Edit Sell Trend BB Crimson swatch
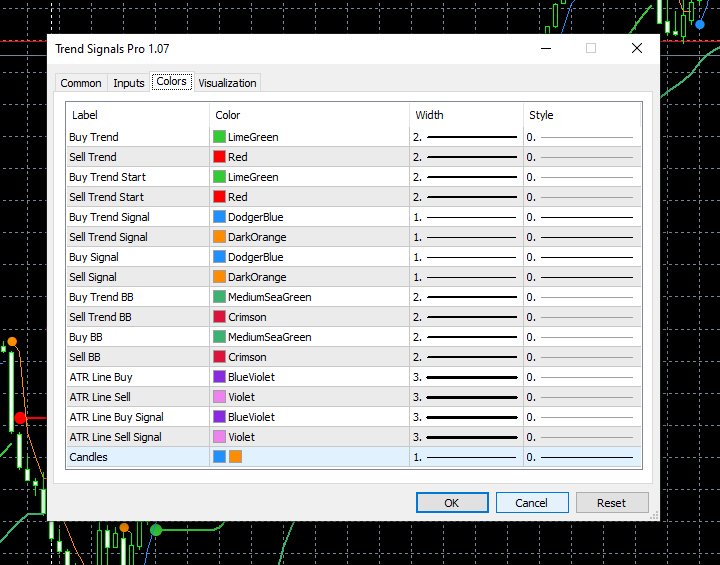The height and width of the screenshot is (565, 720). point(219,316)
